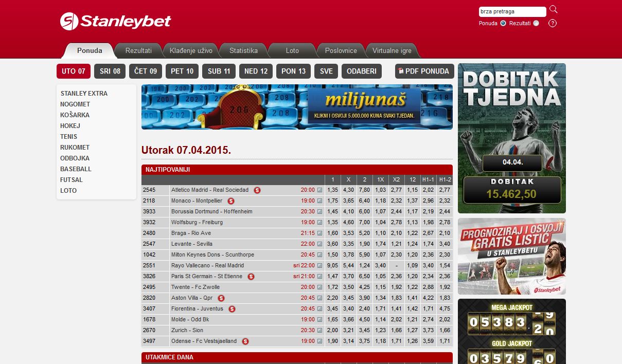
Task: Click into the brza pretraga field
Action: pos(511,11)
